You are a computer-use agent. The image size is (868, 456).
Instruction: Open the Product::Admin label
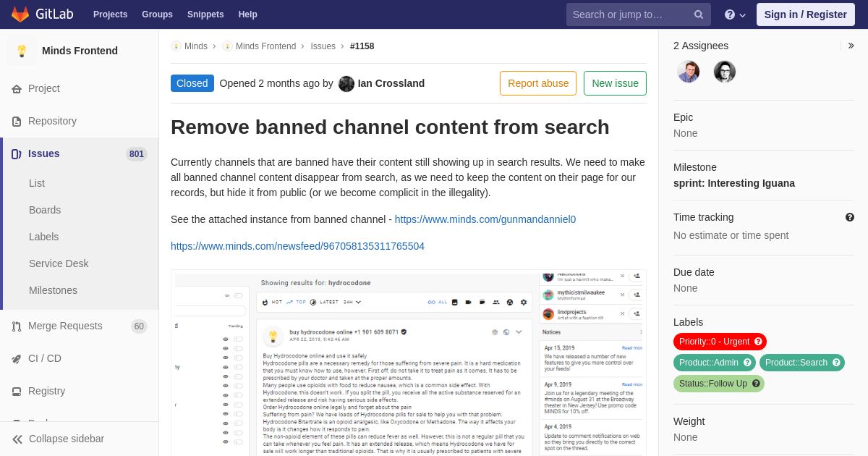(709, 363)
